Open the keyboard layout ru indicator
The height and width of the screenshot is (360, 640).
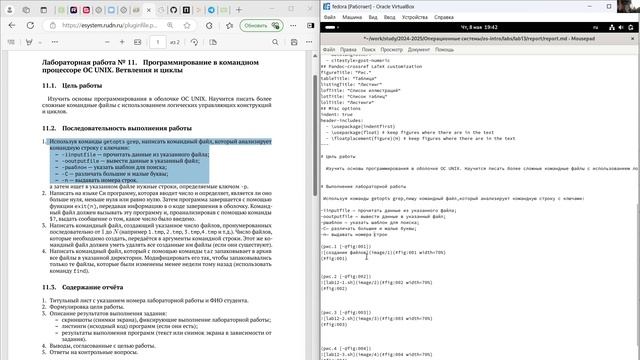(x=595, y=27)
